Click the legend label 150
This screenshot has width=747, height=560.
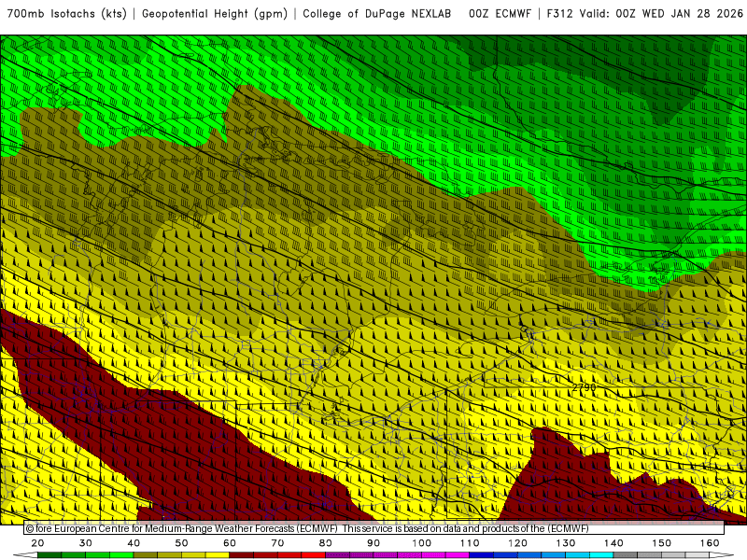662,543
